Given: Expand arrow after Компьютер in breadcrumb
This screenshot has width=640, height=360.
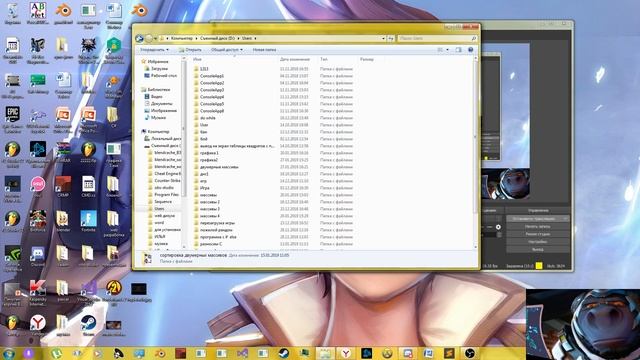Looking at the screenshot, I should (x=196, y=38).
